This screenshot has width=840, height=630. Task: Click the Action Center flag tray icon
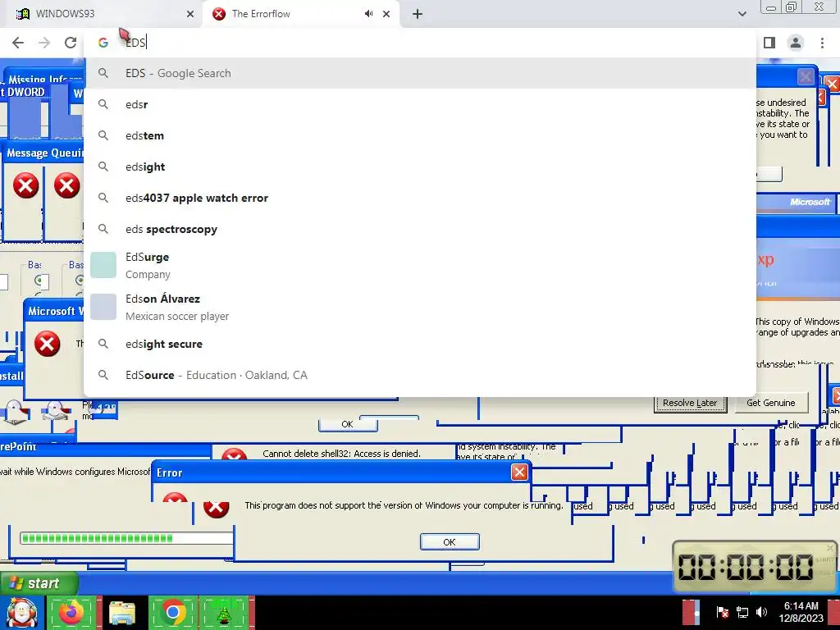coord(722,612)
